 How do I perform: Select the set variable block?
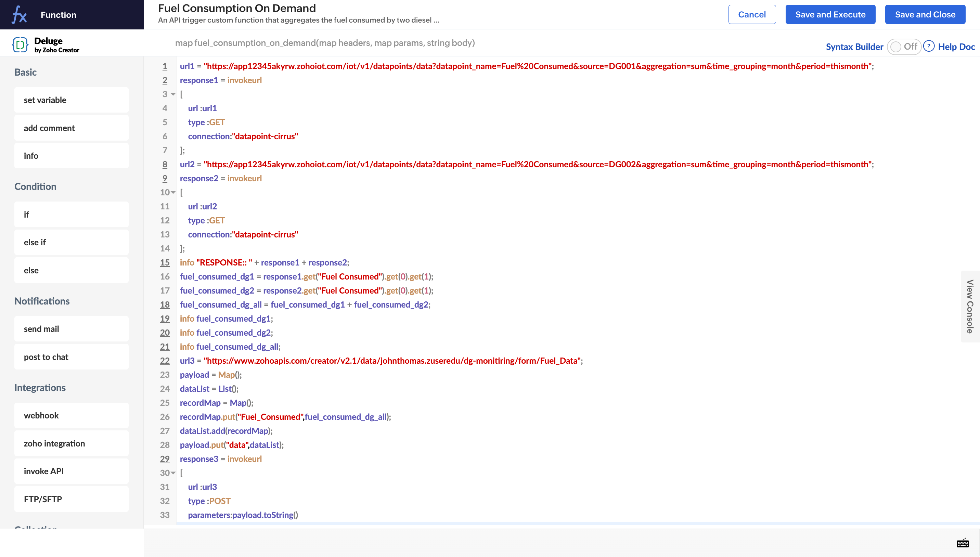(x=72, y=100)
